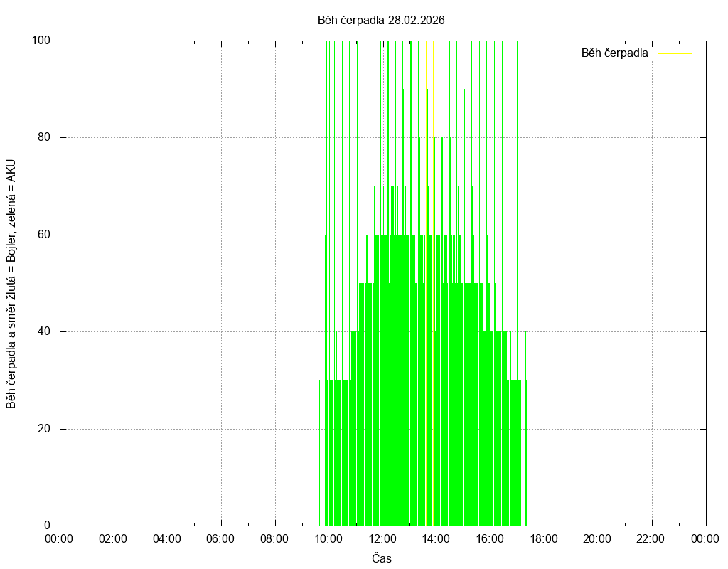Click the 40 value on y-axis
Image resolution: width=728 pixels, height=569 pixels.
click(43, 331)
